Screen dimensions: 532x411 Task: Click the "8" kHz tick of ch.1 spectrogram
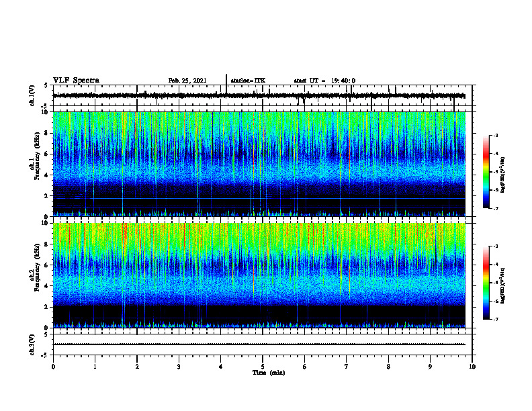(47, 133)
